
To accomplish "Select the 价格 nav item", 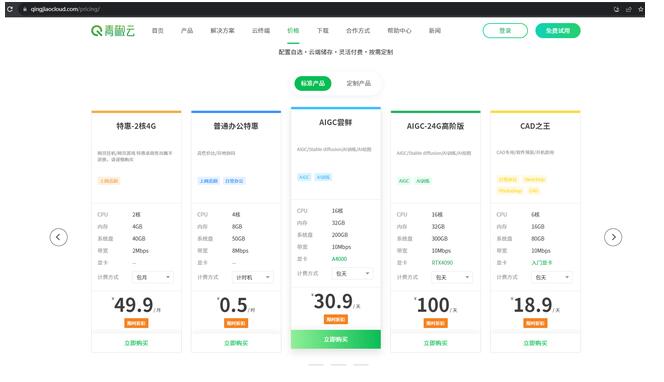I will pyautogui.click(x=293, y=30).
